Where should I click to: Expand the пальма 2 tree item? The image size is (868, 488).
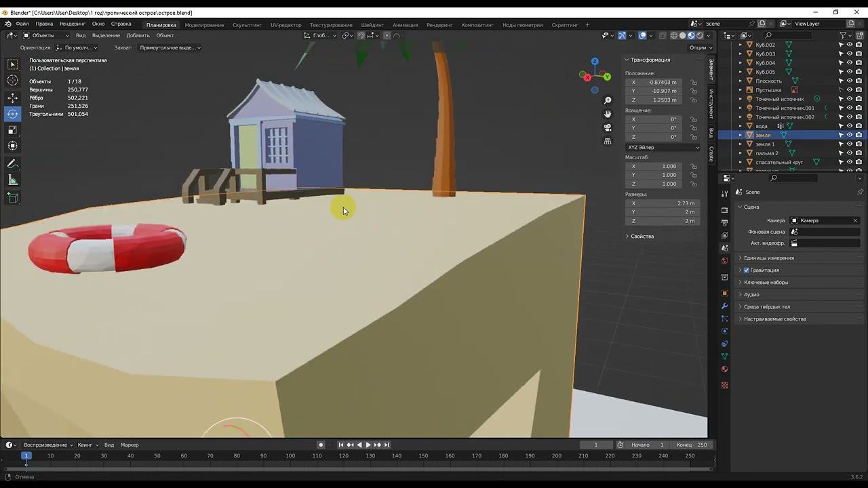741,153
